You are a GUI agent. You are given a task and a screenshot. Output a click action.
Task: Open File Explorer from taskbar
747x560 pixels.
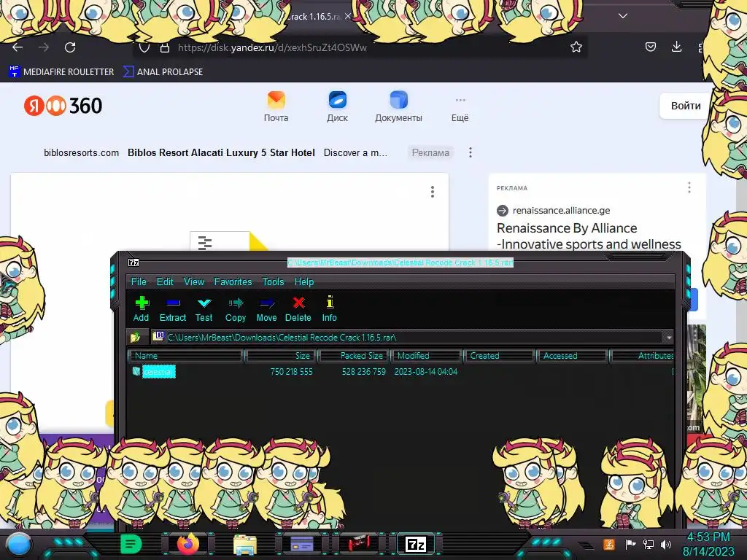coord(245,544)
